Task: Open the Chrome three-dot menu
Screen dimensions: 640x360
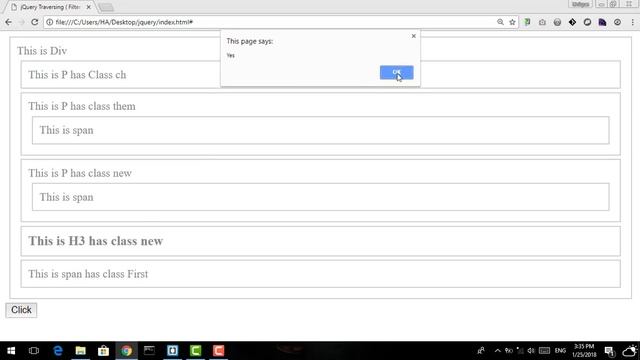Action: pyautogui.click(x=632, y=22)
